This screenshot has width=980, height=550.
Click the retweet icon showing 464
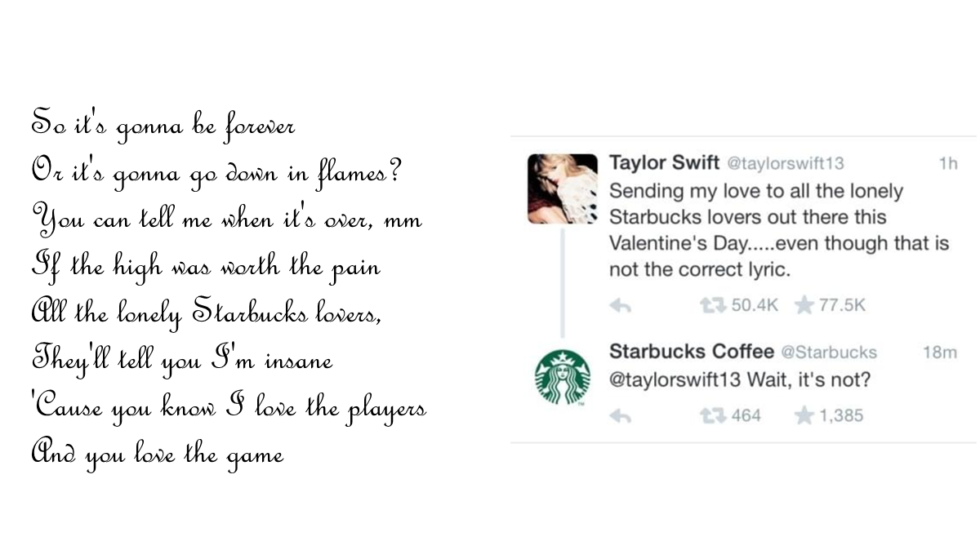point(715,415)
